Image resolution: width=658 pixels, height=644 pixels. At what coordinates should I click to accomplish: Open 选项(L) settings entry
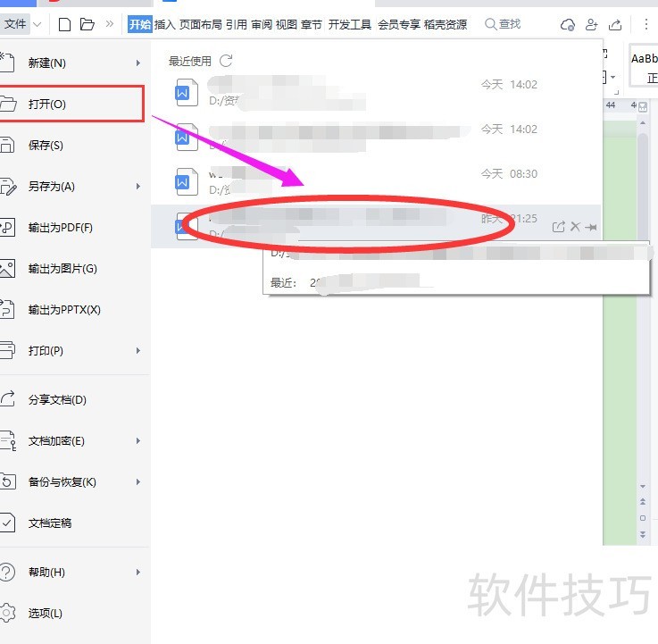75,614
